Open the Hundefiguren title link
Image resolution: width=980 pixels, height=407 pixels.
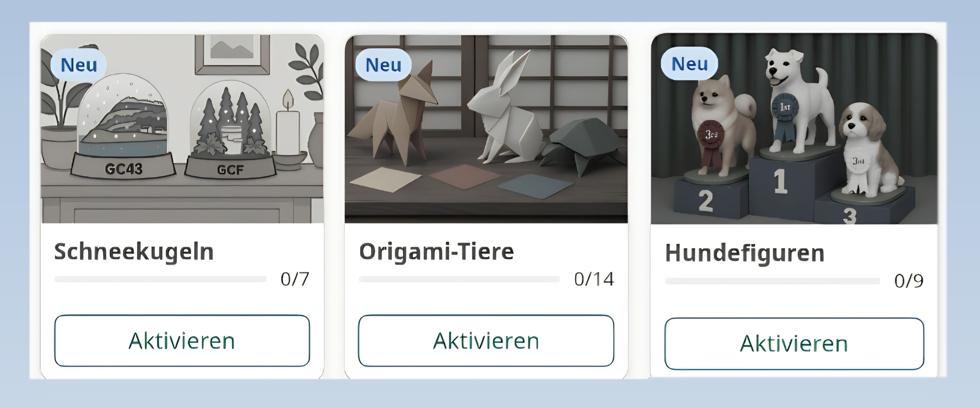[x=745, y=253]
